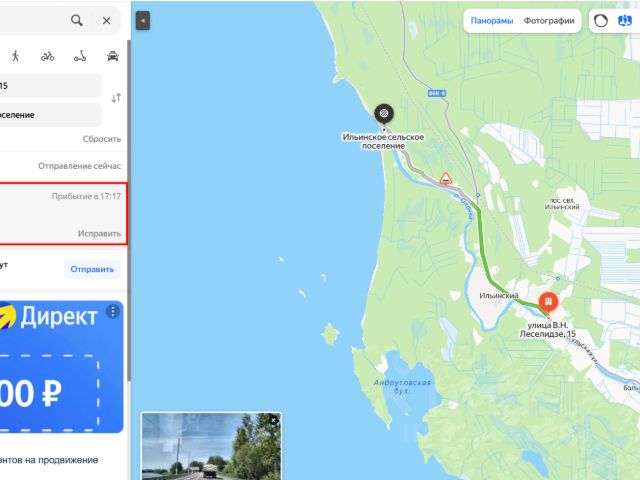Clear the search with the X icon
Image resolution: width=640 pixels, height=480 pixels.
point(107,20)
